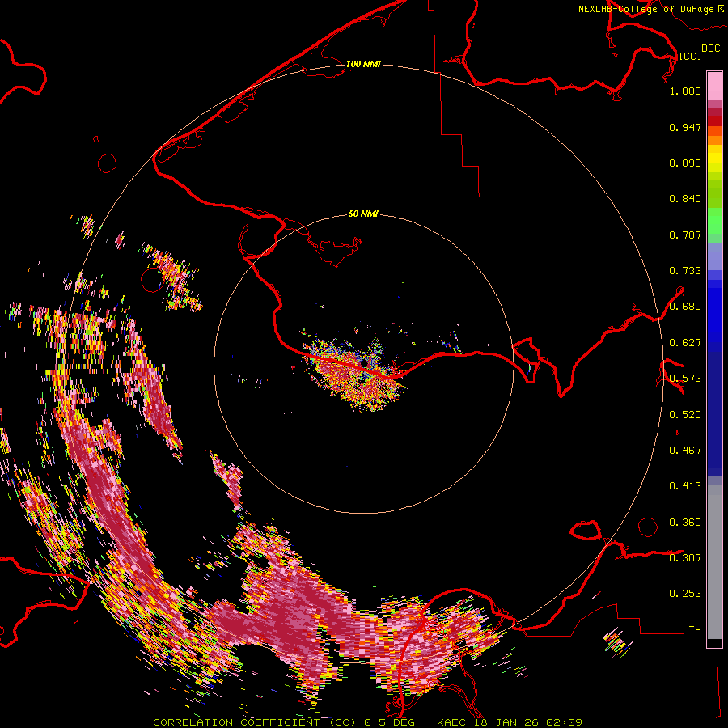Click the 0.307 legend value
The height and width of the screenshot is (728, 728).
point(685,558)
